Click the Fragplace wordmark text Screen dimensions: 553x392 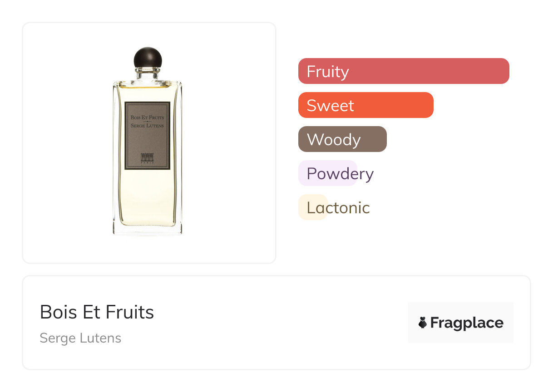(x=467, y=323)
